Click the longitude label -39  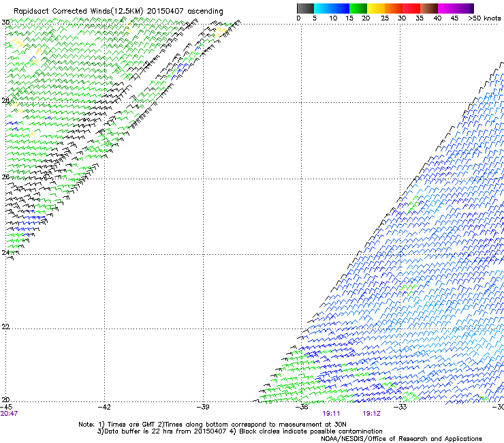click(203, 407)
